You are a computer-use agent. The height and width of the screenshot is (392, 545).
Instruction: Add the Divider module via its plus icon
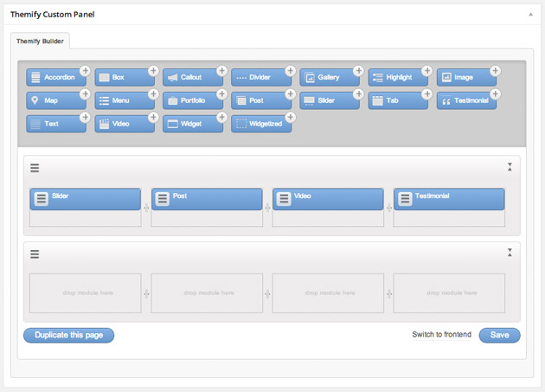pos(290,71)
